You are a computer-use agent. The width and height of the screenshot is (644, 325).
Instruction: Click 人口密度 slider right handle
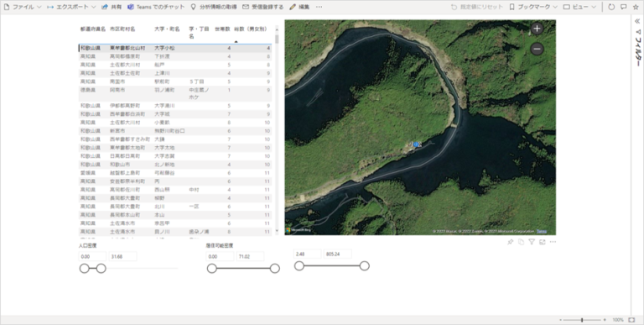click(101, 269)
